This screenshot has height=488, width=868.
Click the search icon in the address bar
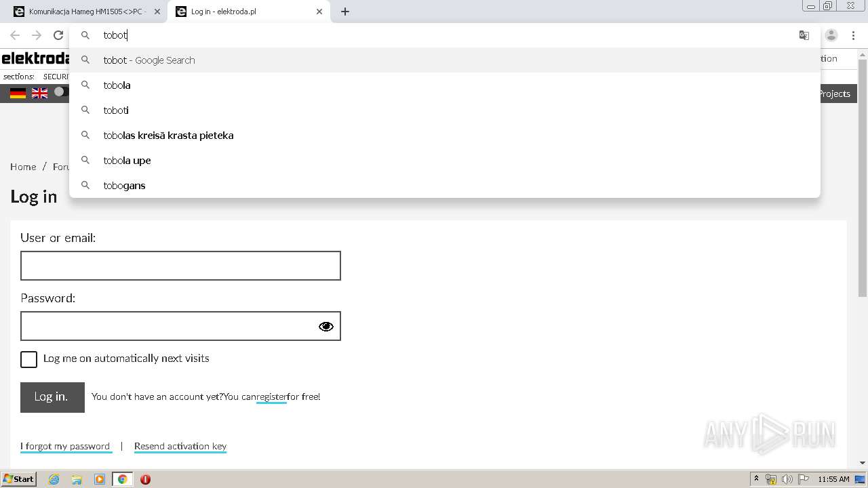click(85, 35)
